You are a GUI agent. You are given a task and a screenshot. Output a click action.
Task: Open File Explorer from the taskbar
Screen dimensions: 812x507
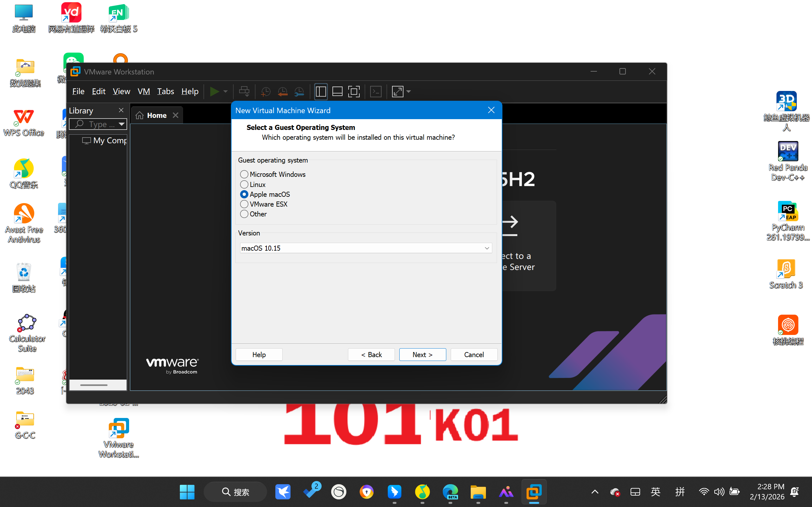click(478, 492)
